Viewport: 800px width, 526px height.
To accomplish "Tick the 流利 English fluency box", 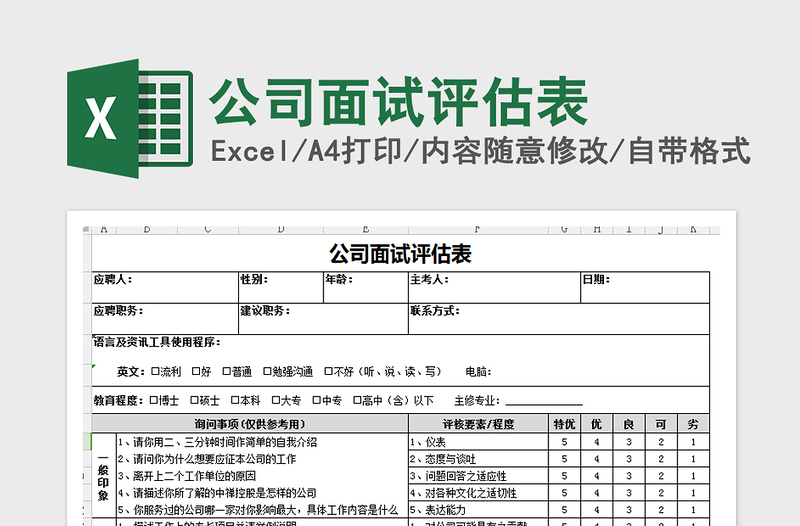I will pyautogui.click(x=155, y=371).
